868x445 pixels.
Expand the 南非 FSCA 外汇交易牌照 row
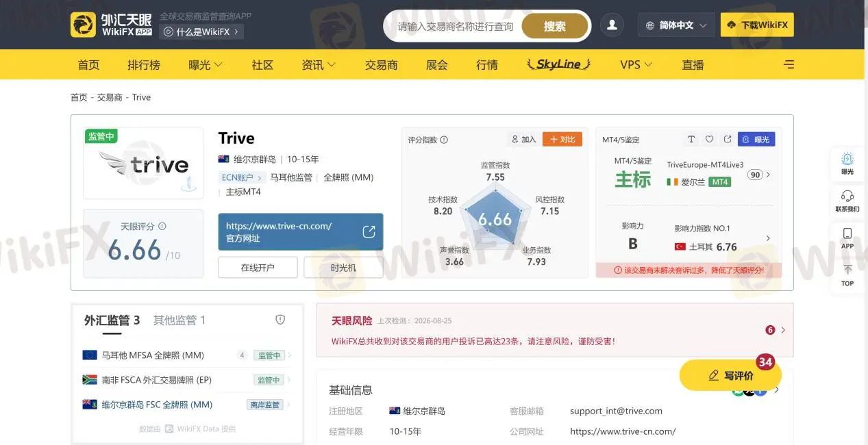(x=187, y=380)
